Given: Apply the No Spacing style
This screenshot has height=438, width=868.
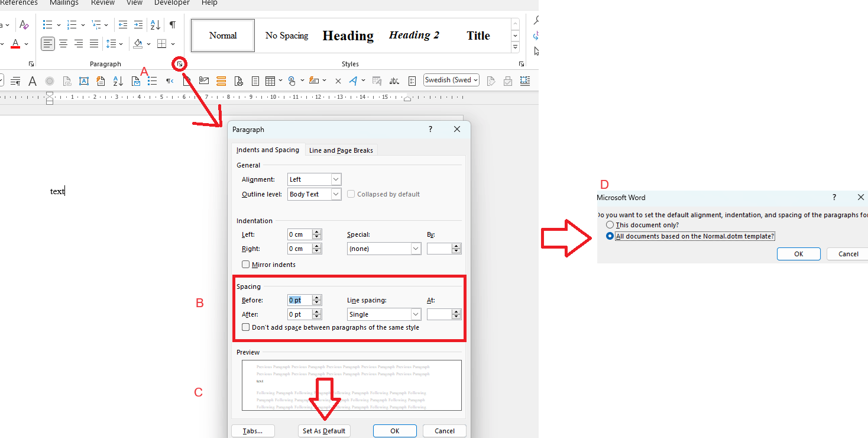Looking at the screenshot, I should (287, 36).
